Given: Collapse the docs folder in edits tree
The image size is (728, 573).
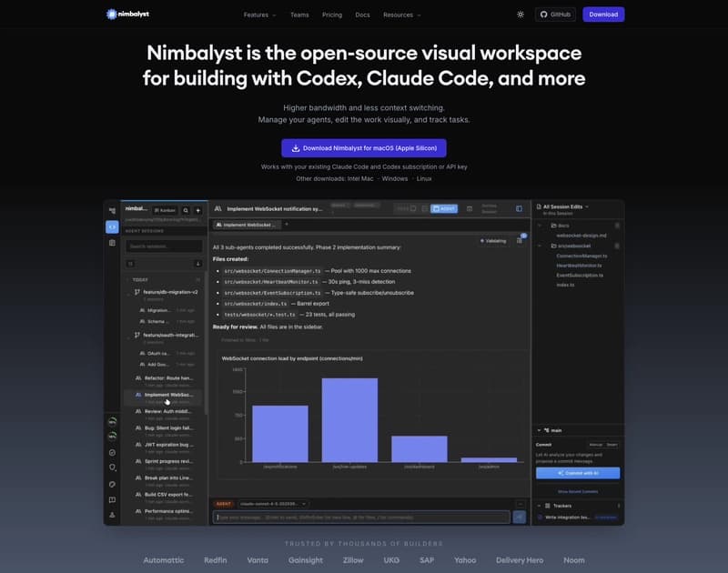Looking at the screenshot, I should (x=540, y=226).
